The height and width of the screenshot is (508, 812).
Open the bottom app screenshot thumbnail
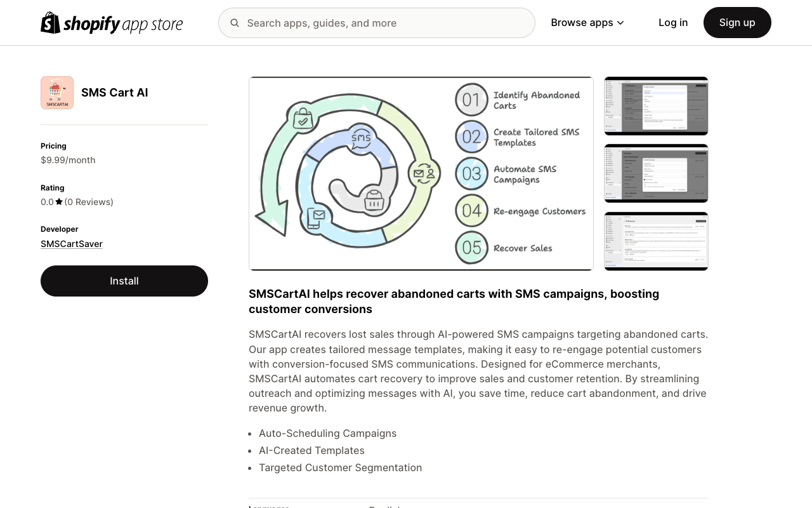(x=656, y=241)
